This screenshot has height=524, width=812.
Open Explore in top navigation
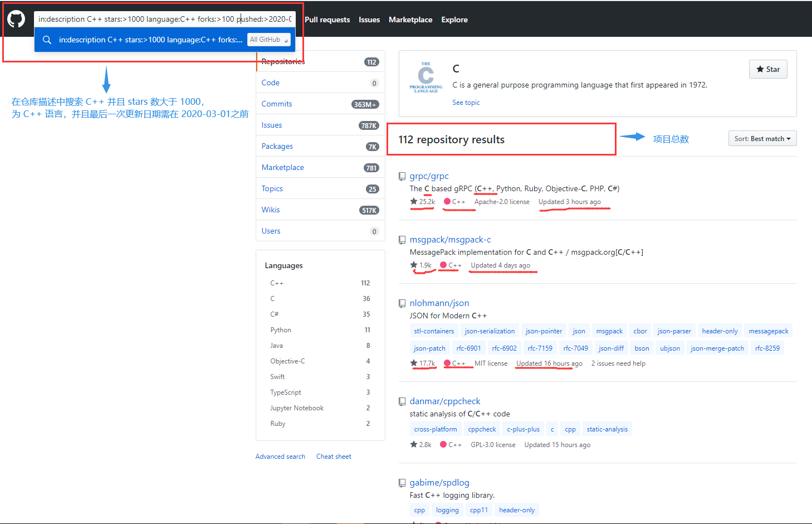pos(454,20)
